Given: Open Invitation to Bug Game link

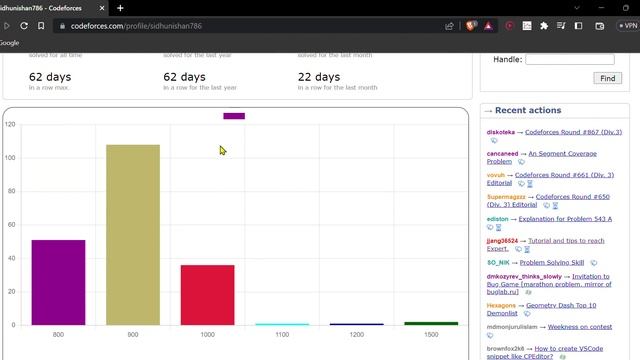Looking at the screenshot, I should coord(549,284).
